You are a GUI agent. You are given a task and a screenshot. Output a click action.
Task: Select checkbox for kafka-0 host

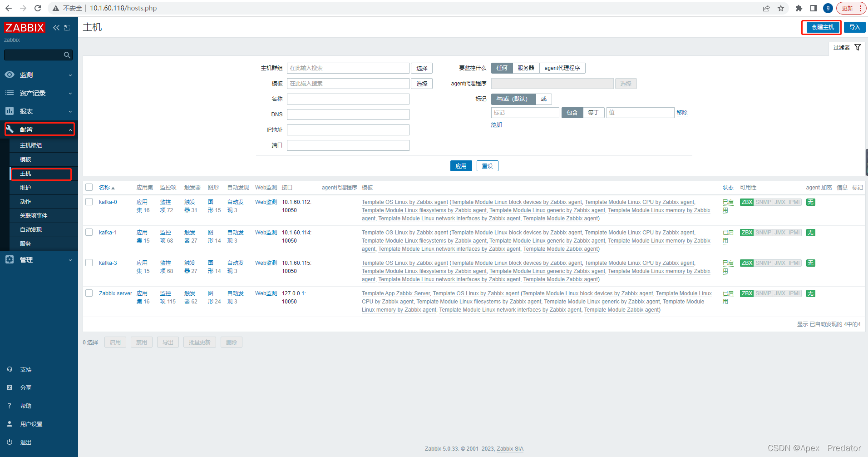[x=89, y=202]
